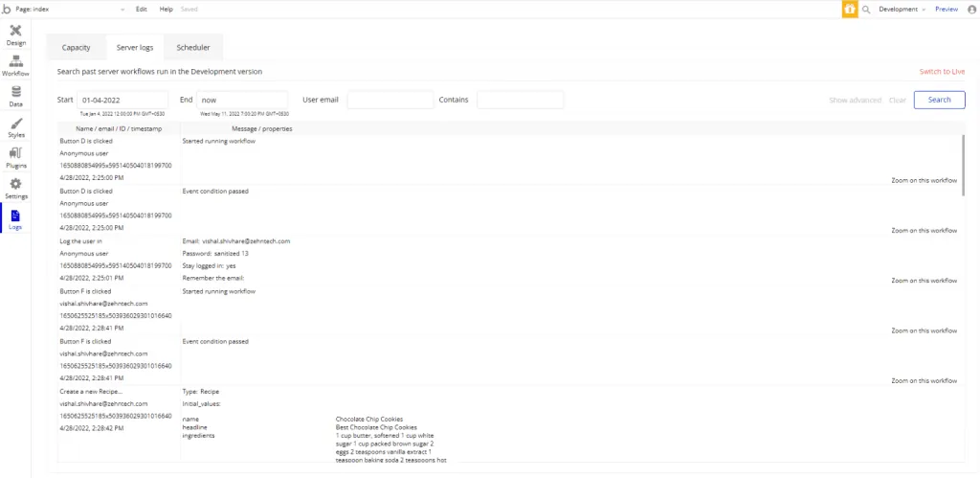Click 'Email: vishal.shivhare@zehntech.com' message text
Image resolution: width=980 pixels, height=478 pixels.
(236, 240)
